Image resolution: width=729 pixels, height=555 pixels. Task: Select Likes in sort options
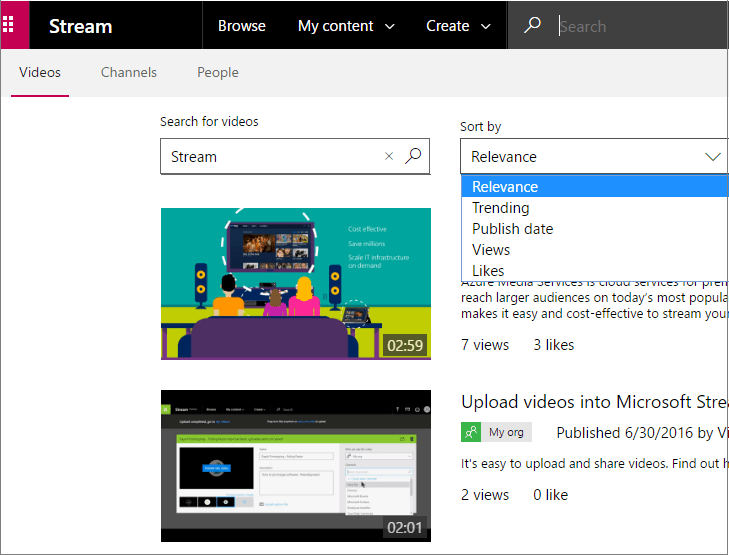(x=595, y=270)
